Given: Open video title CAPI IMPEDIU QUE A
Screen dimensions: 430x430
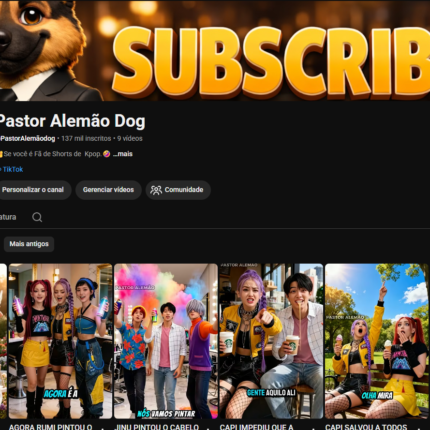Looking at the screenshot, I should (256, 427).
